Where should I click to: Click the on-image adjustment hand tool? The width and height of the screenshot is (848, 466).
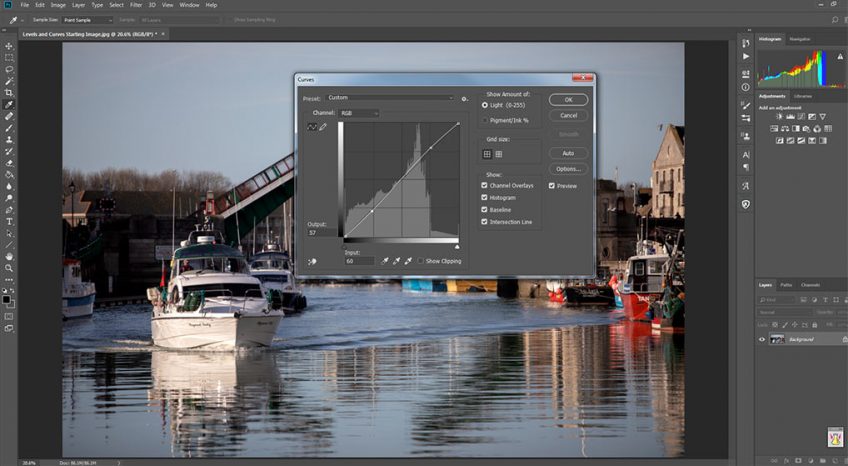(x=312, y=262)
